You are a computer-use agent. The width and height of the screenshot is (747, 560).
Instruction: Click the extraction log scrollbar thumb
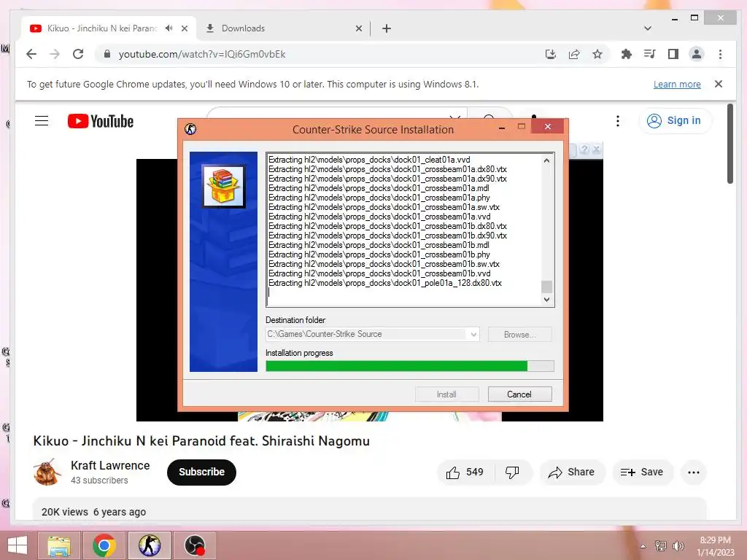(x=546, y=287)
